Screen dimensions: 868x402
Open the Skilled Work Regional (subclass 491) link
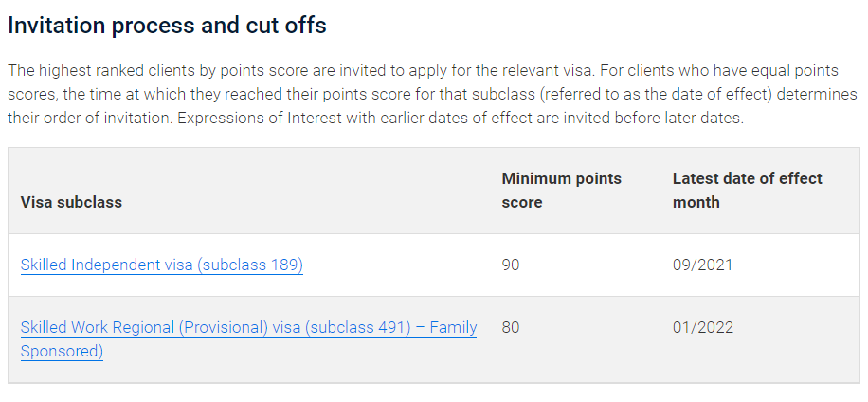coord(248,327)
